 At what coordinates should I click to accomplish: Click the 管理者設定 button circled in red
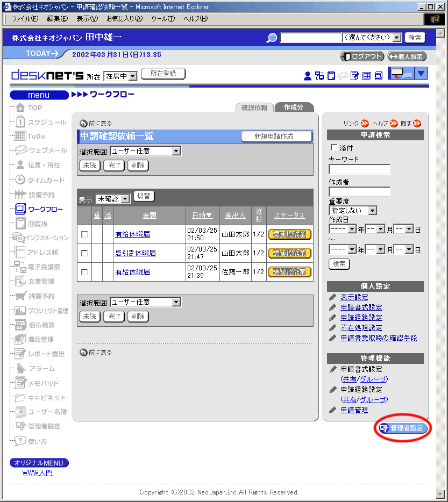(x=403, y=428)
